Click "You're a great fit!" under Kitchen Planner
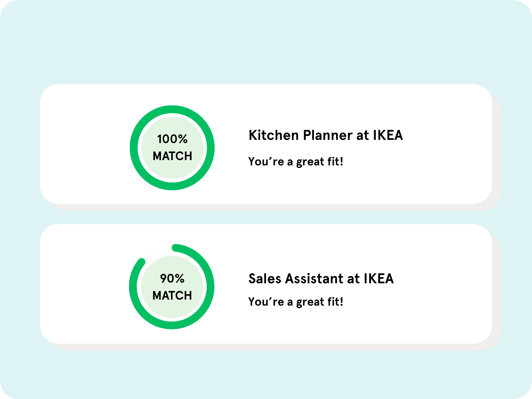Viewport: 532px width, 399px height. click(296, 162)
